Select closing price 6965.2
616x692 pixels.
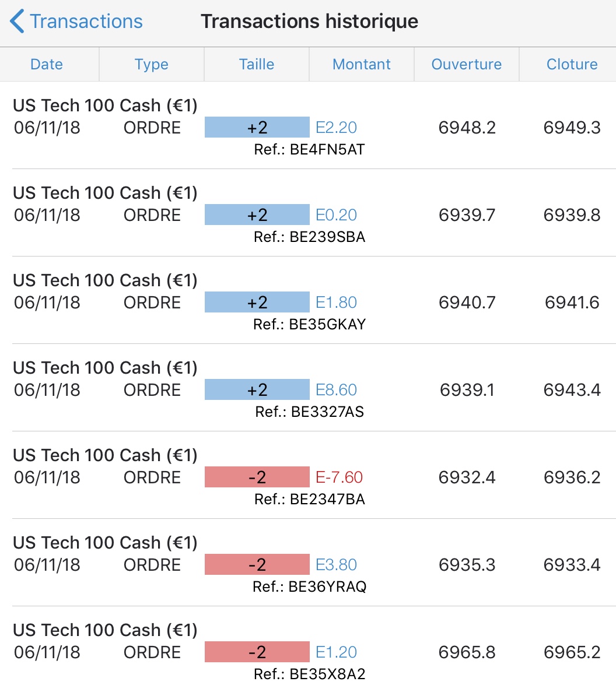point(572,652)
